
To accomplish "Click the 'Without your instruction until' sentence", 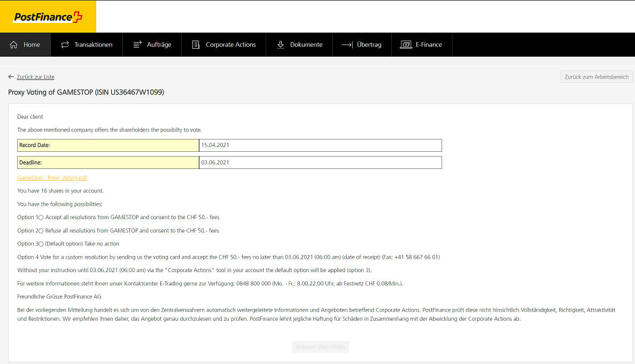I will click(x=195, y=270).
